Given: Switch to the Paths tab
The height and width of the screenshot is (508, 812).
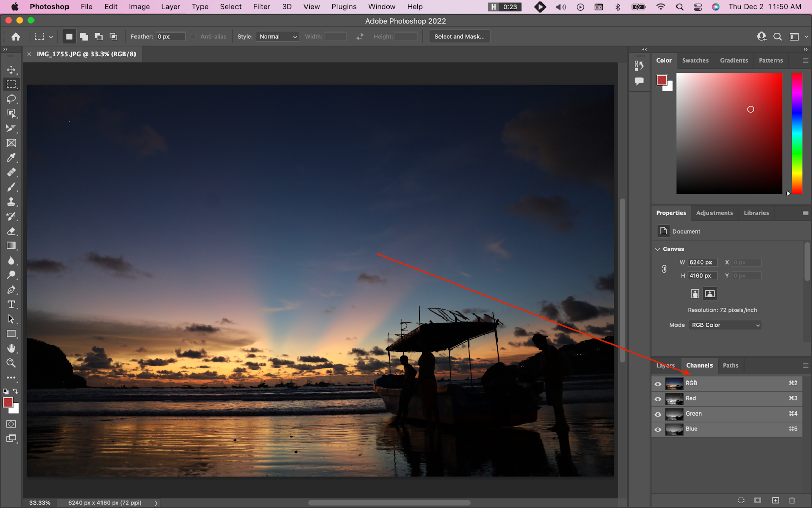Looking at the screenshot, I should [x=730, y=365].
